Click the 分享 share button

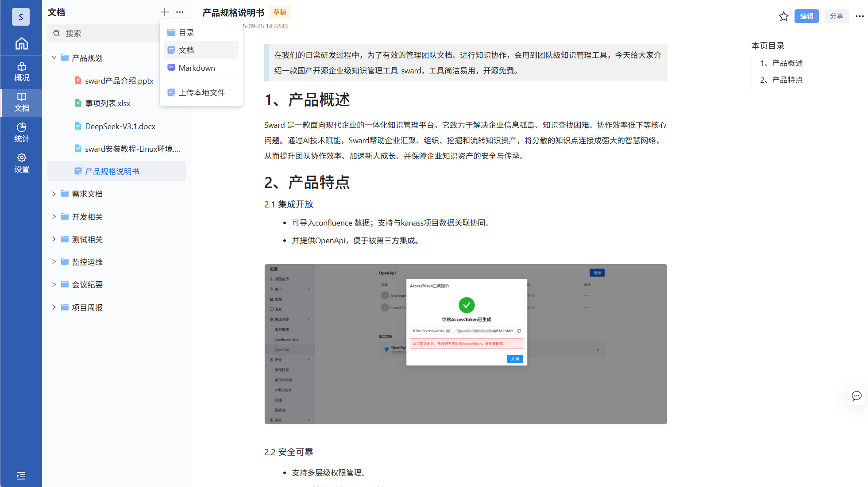(x=836, y=16)
